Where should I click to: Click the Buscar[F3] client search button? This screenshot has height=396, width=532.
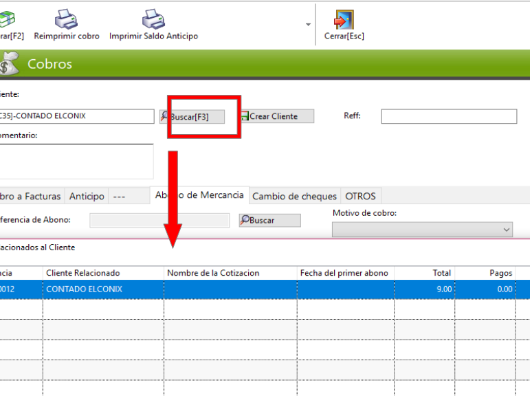(x=192, y=117)
